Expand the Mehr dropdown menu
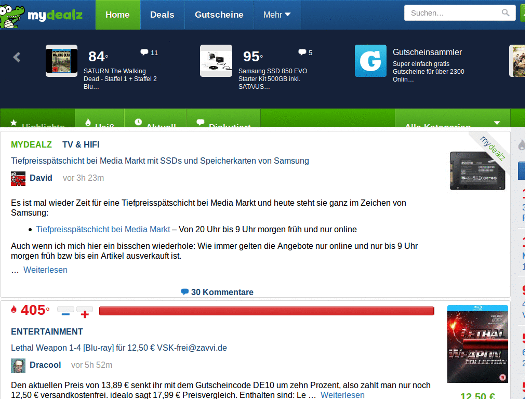532x399 pixels. pyautogui.click(x=277, y=15)
